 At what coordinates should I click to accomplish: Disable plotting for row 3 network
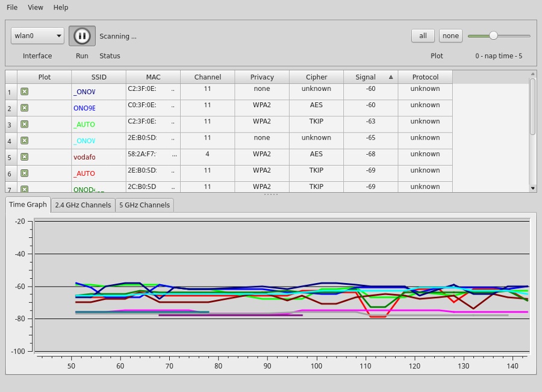coord(25,124)
